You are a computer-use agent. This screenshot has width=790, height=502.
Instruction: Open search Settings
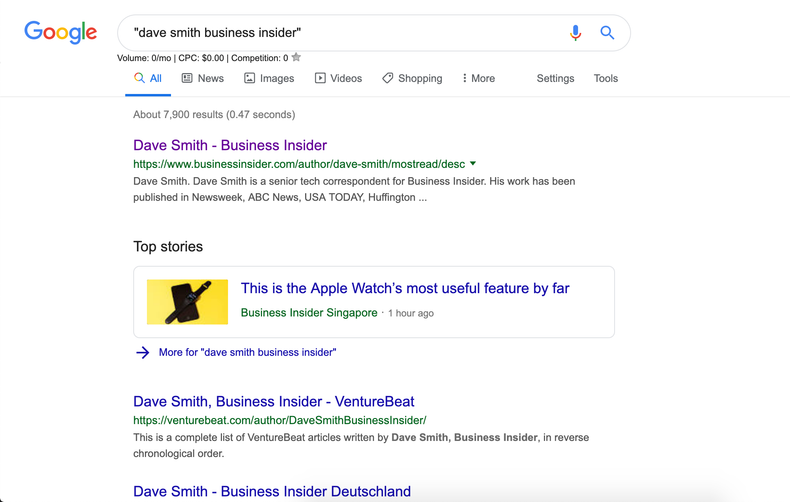point(555,78)
